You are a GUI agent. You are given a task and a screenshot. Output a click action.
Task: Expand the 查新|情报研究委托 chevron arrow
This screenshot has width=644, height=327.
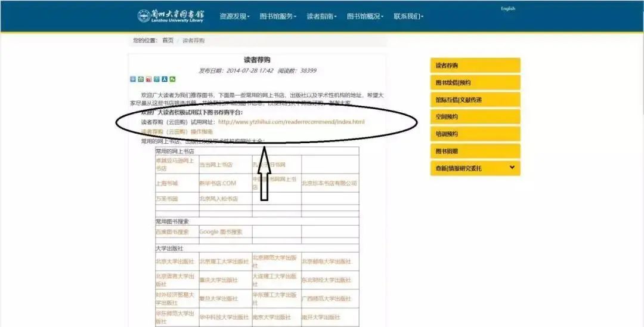[x=512, y=168]
